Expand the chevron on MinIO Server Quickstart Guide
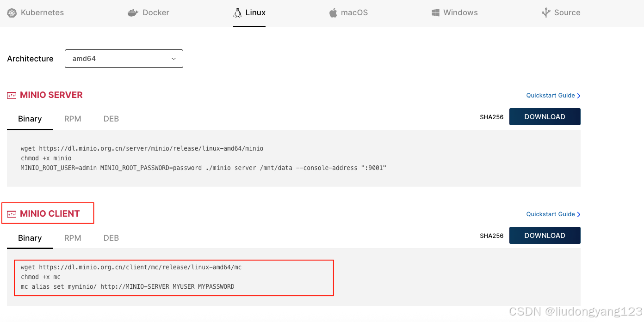This screenshot has width=644, height=322. (578, 95)
